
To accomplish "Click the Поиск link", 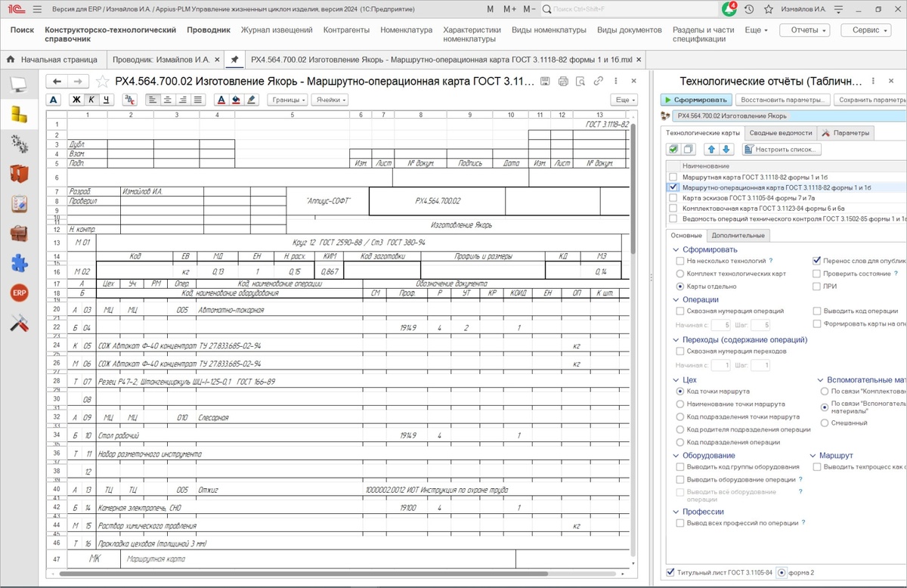I will pos(23,30).
